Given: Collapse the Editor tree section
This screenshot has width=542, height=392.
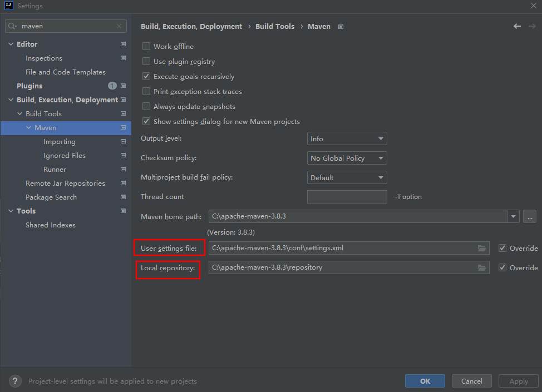Looking at the screenshot, I should 11,44.
